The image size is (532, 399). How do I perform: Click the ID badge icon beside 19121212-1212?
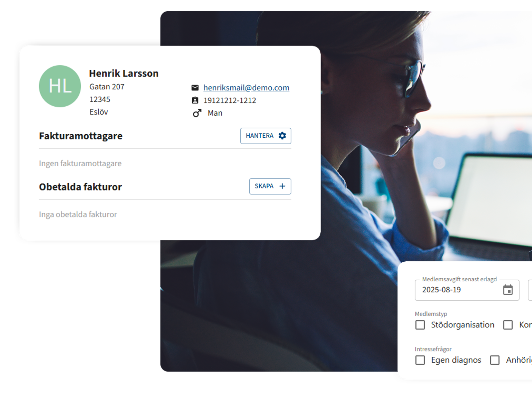(195, 100)
